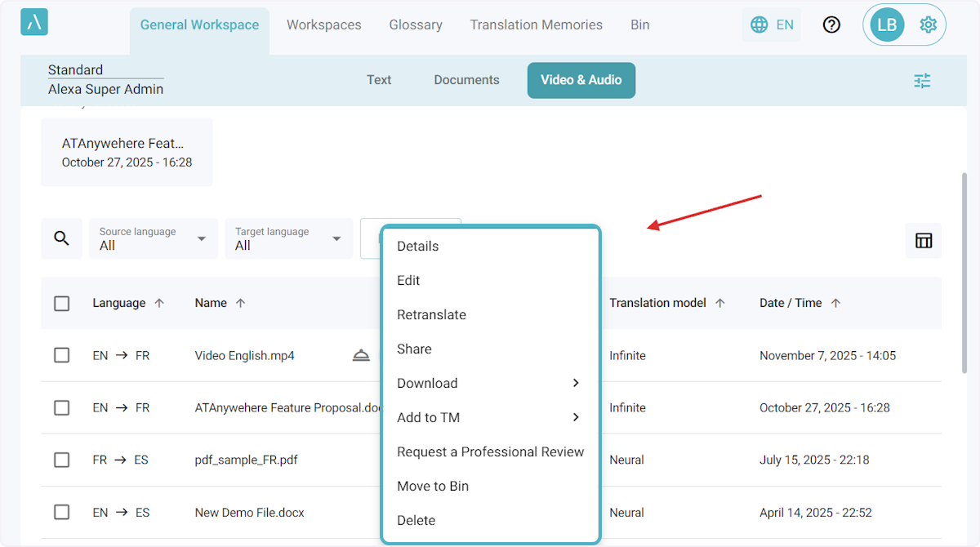Open the filter sliders icon

tap(922, 81)
